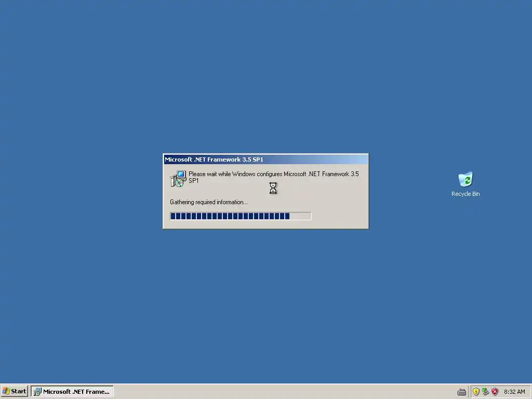This screenshot has height=399, width=532.
Task: Activate Microsoft .NET Framework taskbar button
Action: click(x=72, y=391)
